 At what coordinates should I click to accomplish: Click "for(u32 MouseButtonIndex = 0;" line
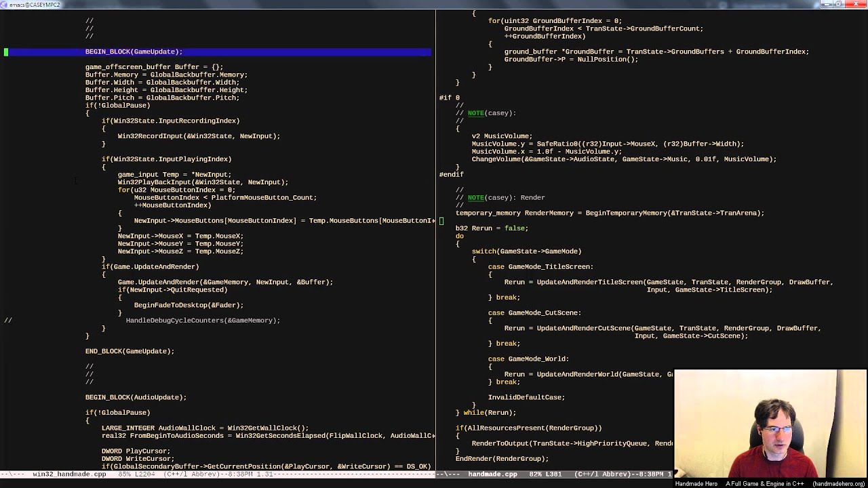pyautogui.click(x=176, y=190)
